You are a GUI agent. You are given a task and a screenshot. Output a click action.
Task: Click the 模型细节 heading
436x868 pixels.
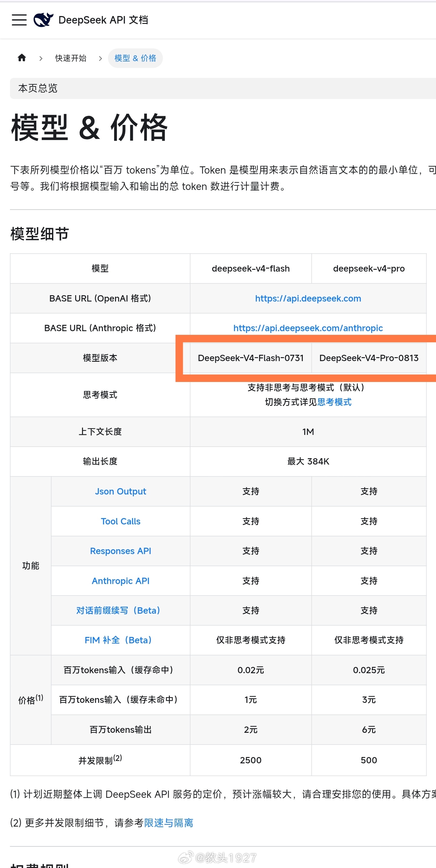[x=40, y=233]
